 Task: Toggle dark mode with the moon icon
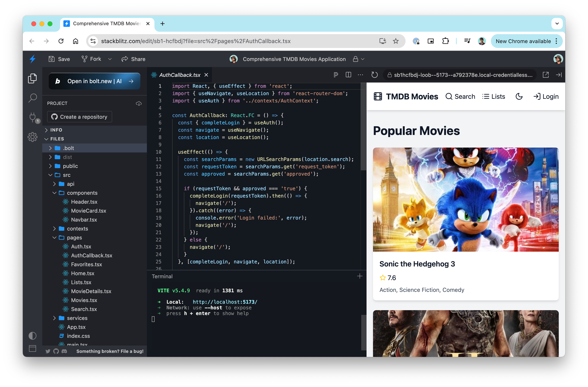point(519,96)
